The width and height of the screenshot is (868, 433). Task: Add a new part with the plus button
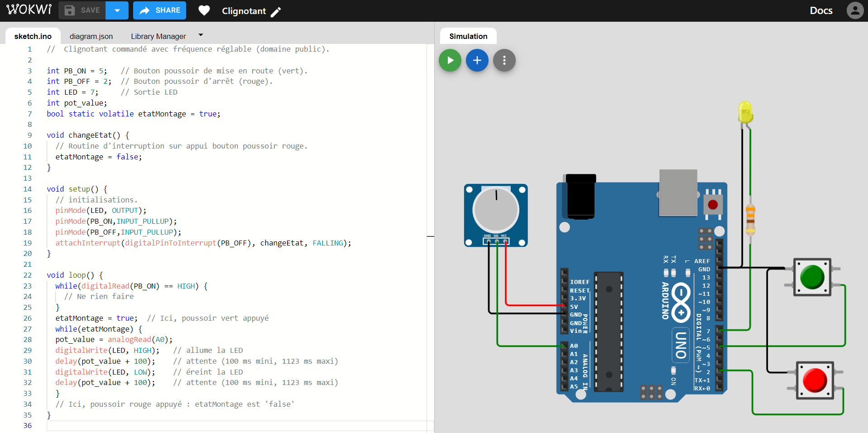point(477,60)
